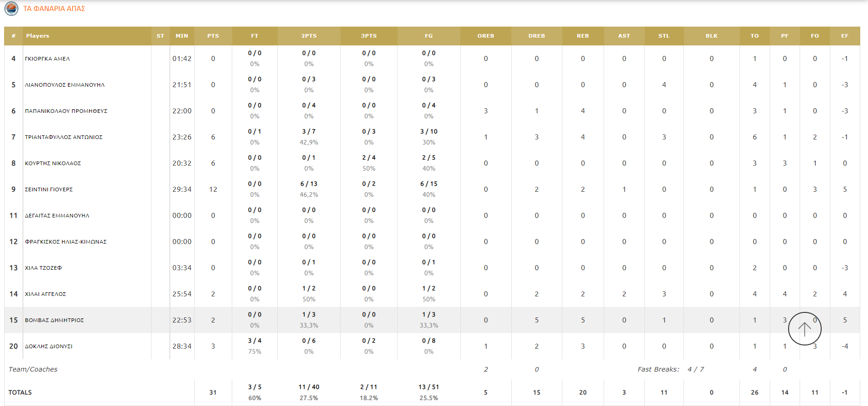Sort by the Players column header
The height and width of the screenshot is (406, 868).
(x=38, y=36)
